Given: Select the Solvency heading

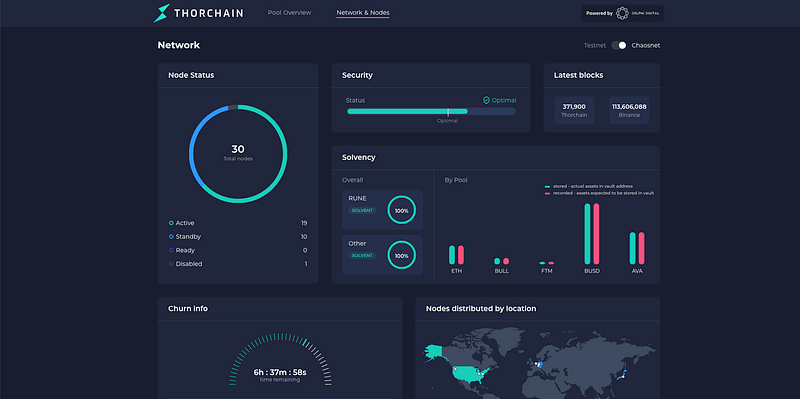Looking at the screenshot, I should [x=359, y=158].
